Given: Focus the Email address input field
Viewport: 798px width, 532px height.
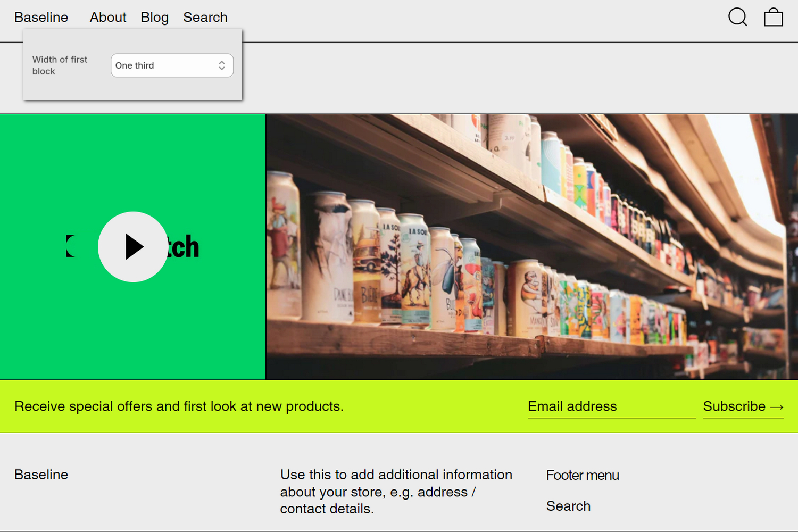Looking at the screenshot, I should point(611,406).
